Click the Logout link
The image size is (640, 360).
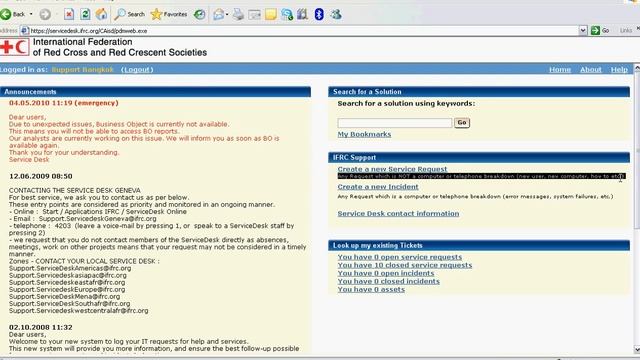[137, 69]
